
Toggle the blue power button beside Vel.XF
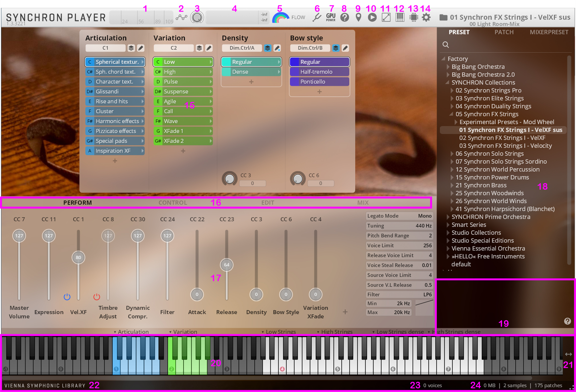67,296
